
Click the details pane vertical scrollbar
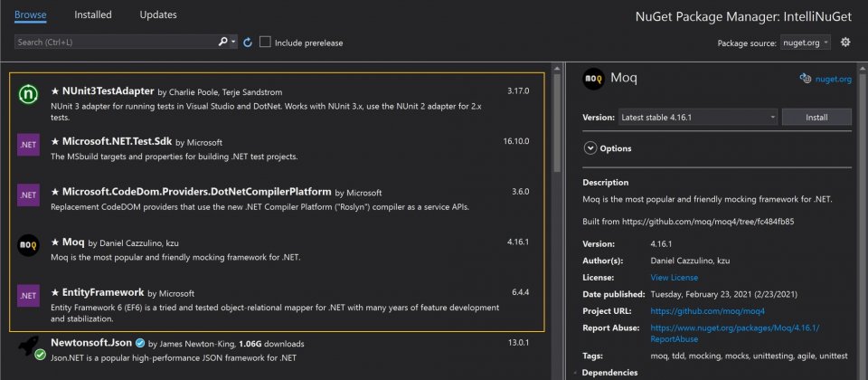pos(862,222)
